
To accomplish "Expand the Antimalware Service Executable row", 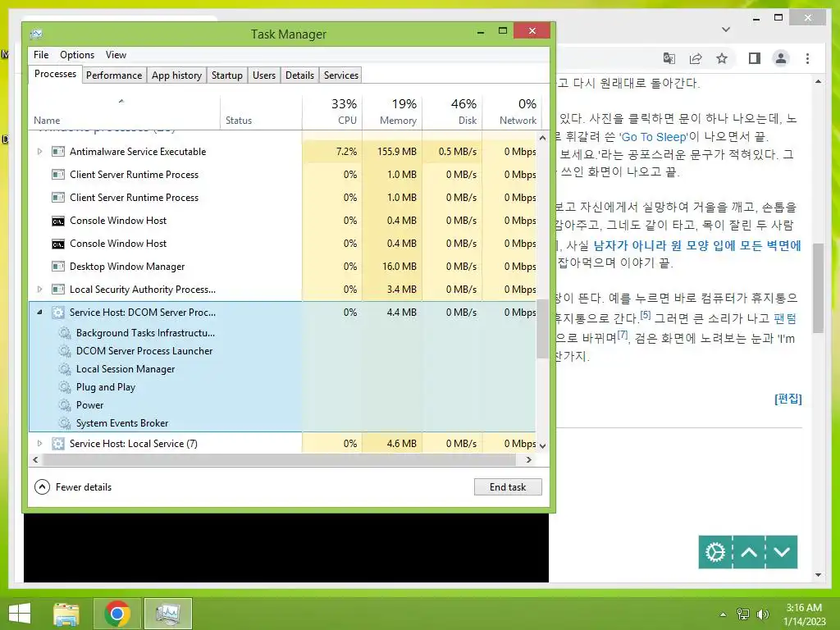I will [x=39, y=152].
